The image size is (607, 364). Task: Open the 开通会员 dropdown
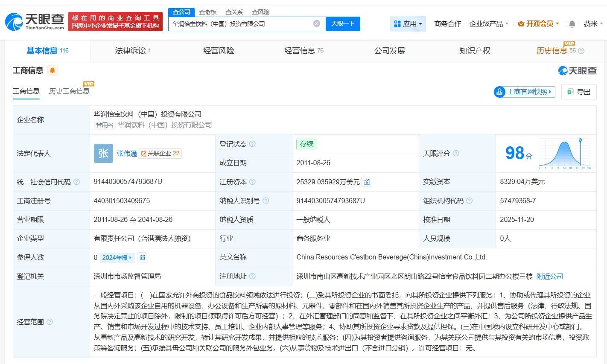[538, 24]
